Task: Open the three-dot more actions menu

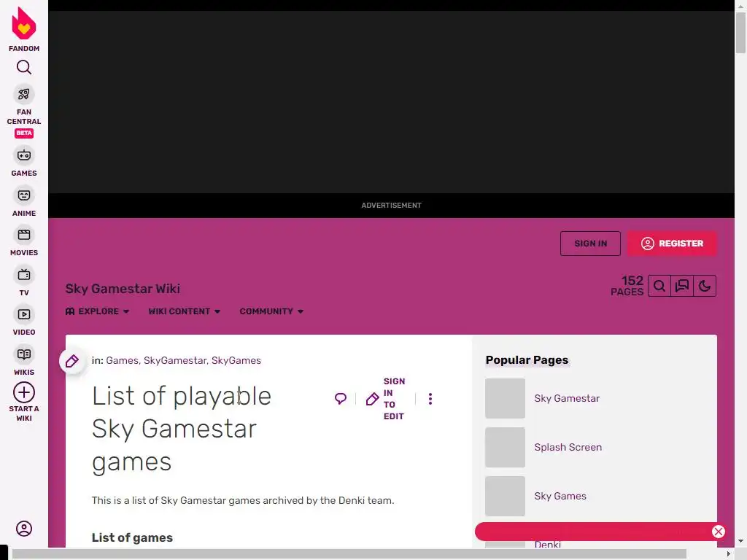Action: pos(430,399)
